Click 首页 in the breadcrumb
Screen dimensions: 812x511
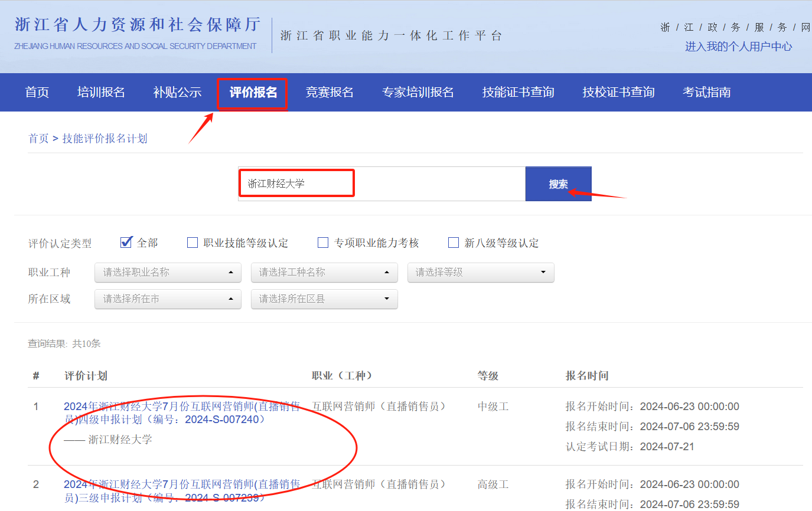[x=38, y=139]
